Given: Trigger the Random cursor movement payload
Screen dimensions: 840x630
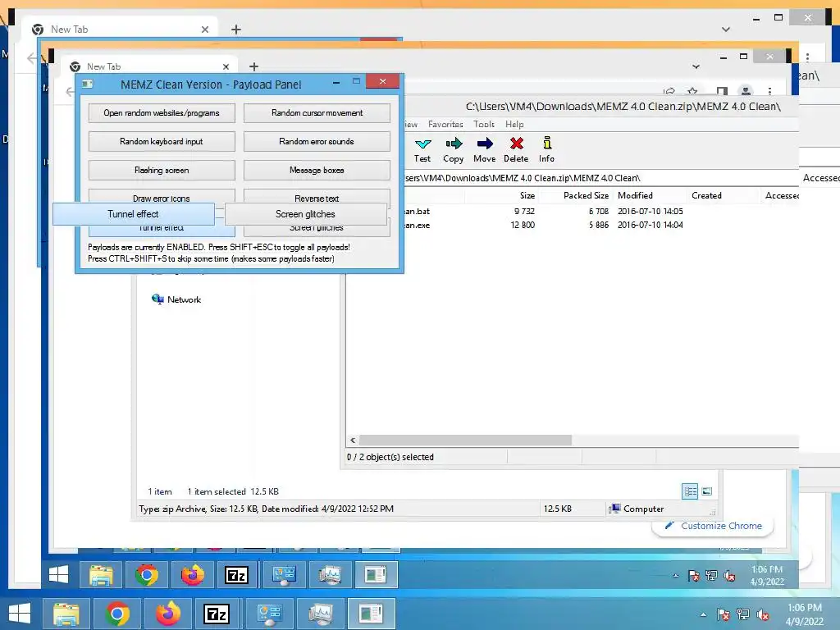Looking at the screenshot, I should 317,113.
